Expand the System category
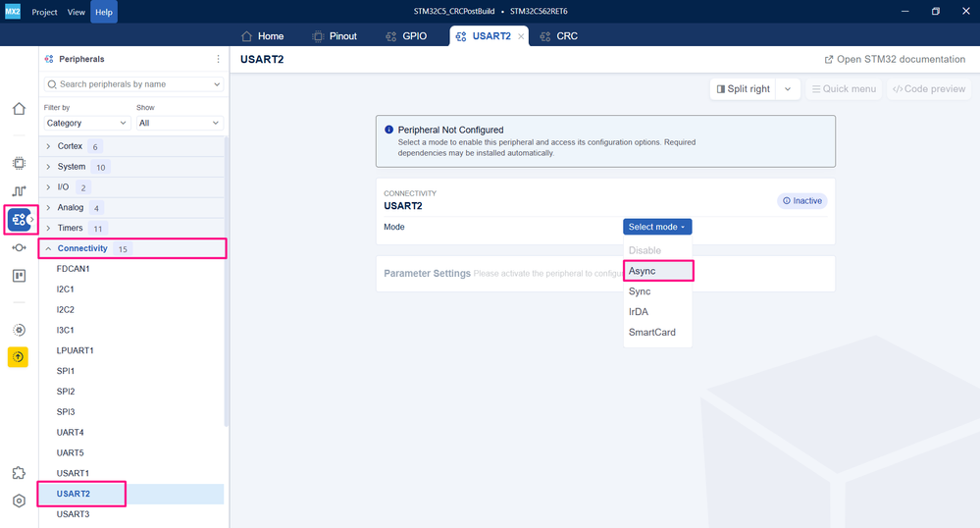980x528 pixels. pos(131,167)
